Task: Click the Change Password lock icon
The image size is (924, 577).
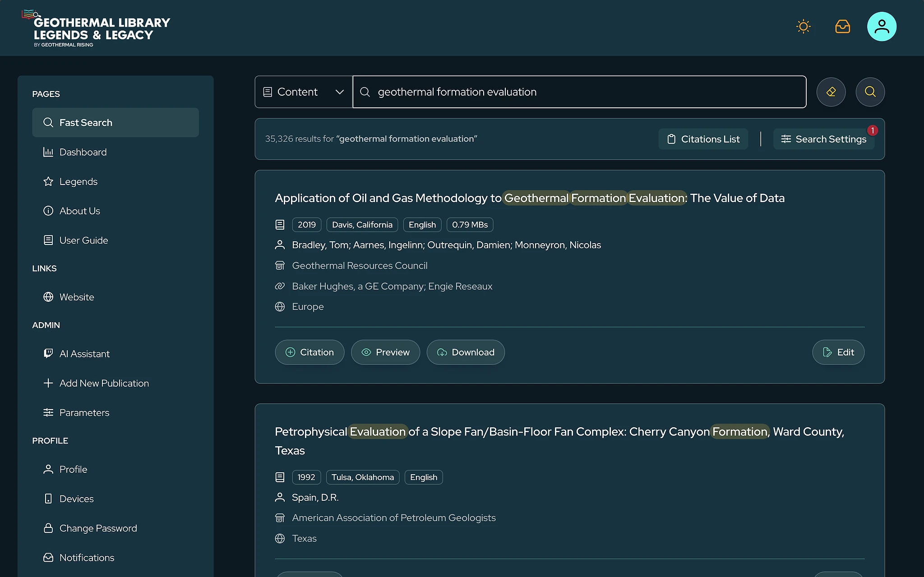Action: 48,528
